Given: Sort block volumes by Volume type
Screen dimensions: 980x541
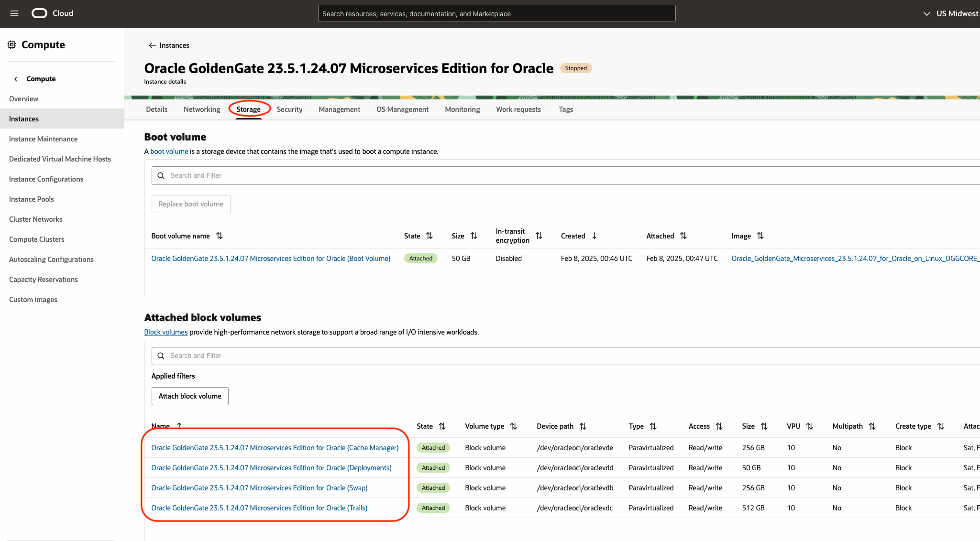Looking at the screenshot, I should [513, 426].
